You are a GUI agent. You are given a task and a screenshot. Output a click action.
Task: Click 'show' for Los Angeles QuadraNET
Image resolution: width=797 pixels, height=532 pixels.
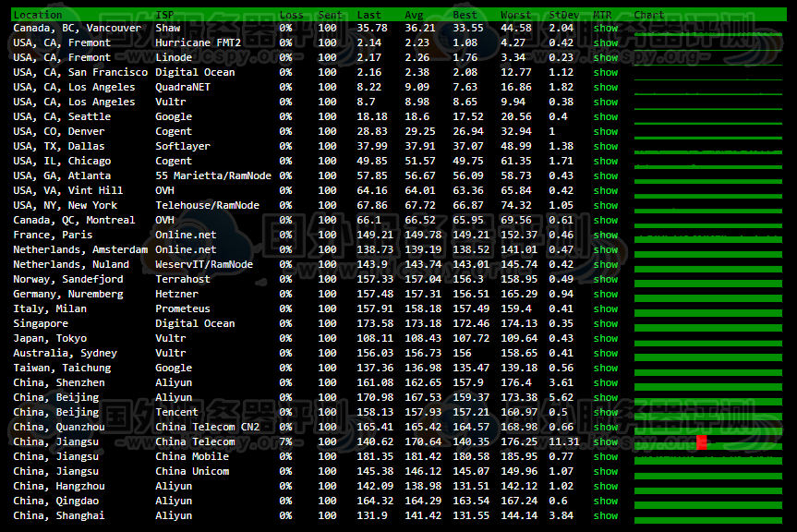pos(606,87)
